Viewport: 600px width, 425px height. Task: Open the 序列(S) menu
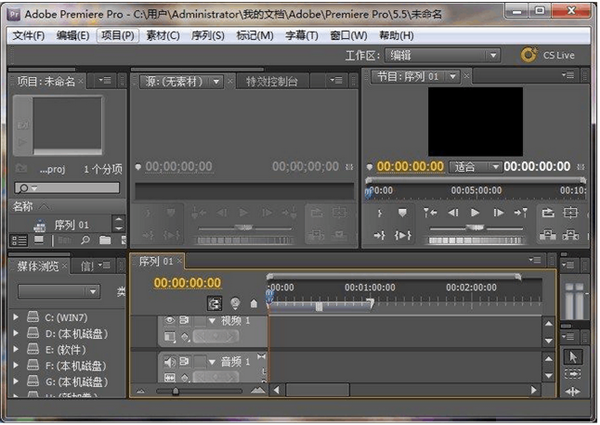(207, 35)
